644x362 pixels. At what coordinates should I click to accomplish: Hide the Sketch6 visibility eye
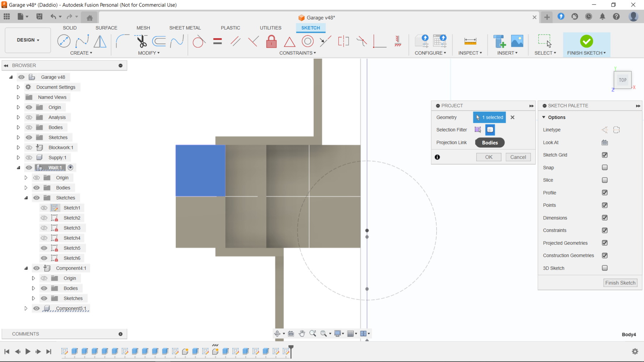44,258
